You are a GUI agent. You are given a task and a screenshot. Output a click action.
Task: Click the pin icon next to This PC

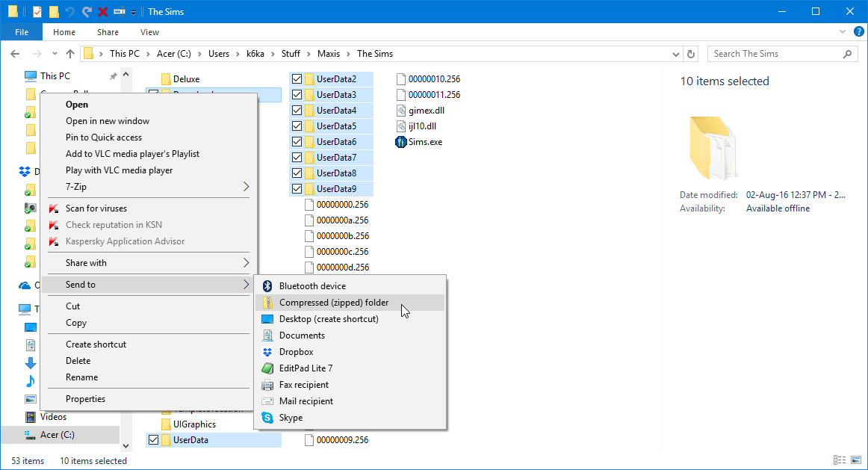click(113, 75)
